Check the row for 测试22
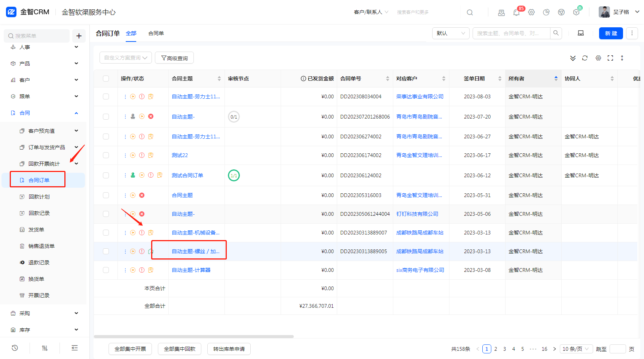The image size is (644, 359). 106,155
